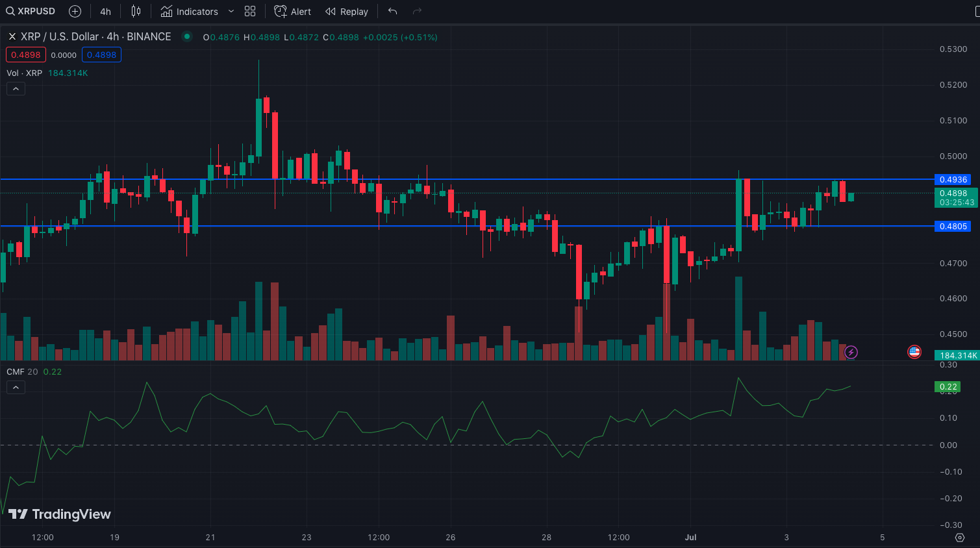Change the 4h timeframe interval

click(x=105, y=11)
